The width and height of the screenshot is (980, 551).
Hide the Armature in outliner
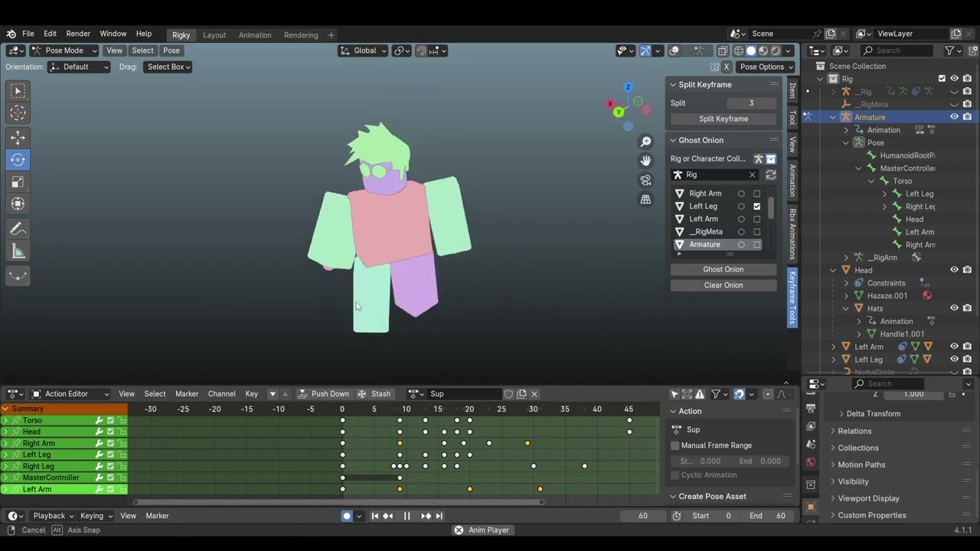coord(954,117)
